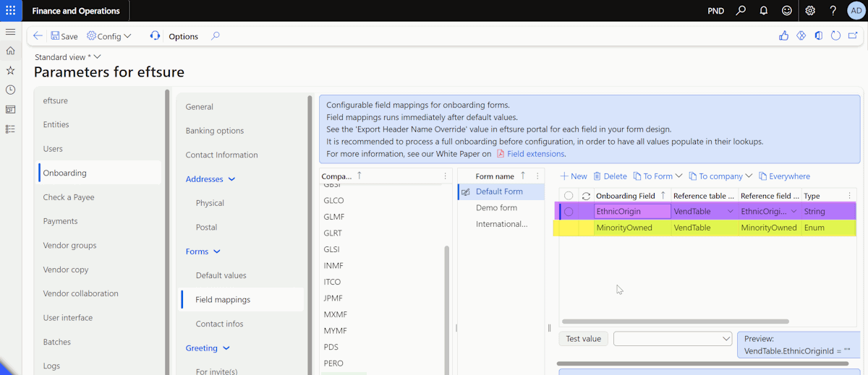Click the PND company selector
Screen dimensions: 868x375
[715, 11]
